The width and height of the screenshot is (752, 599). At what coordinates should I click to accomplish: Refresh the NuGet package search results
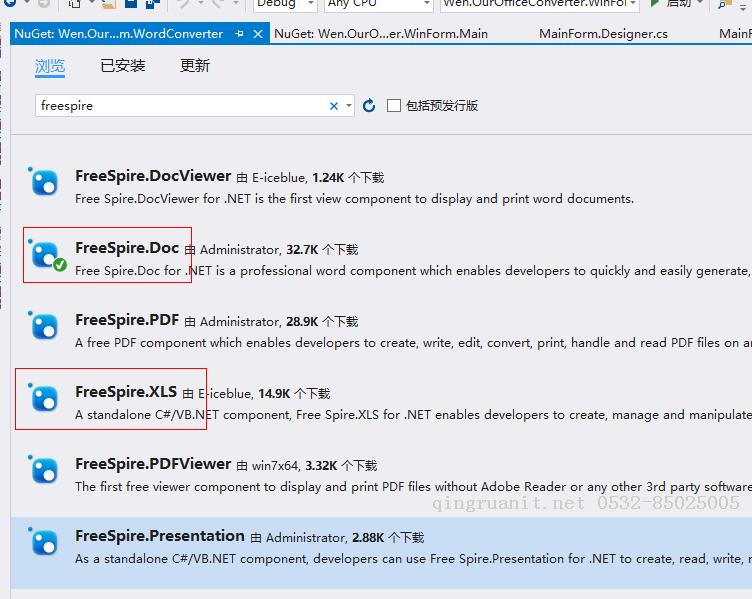369,106
